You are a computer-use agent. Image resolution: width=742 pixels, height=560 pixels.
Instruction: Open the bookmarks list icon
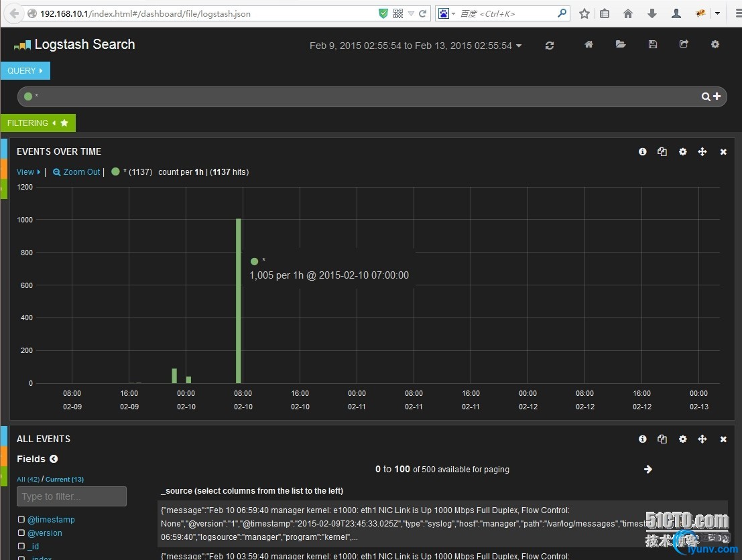coord(605,13)
